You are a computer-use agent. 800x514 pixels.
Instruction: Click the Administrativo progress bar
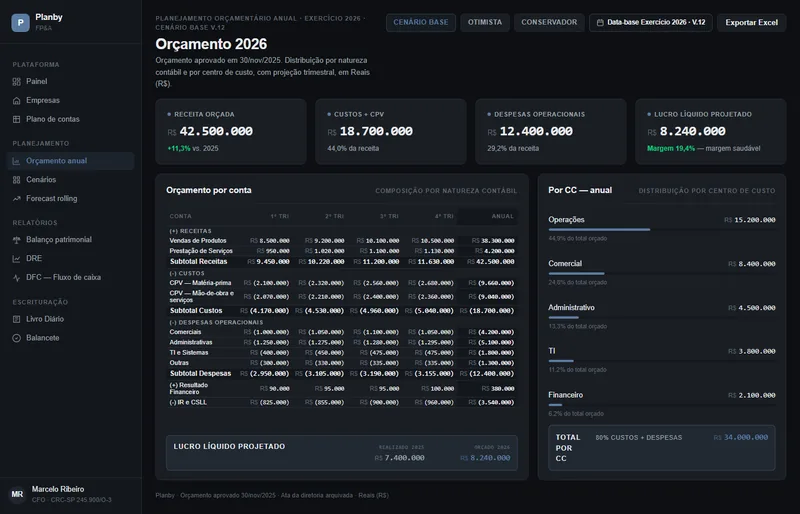coord(662,317)
